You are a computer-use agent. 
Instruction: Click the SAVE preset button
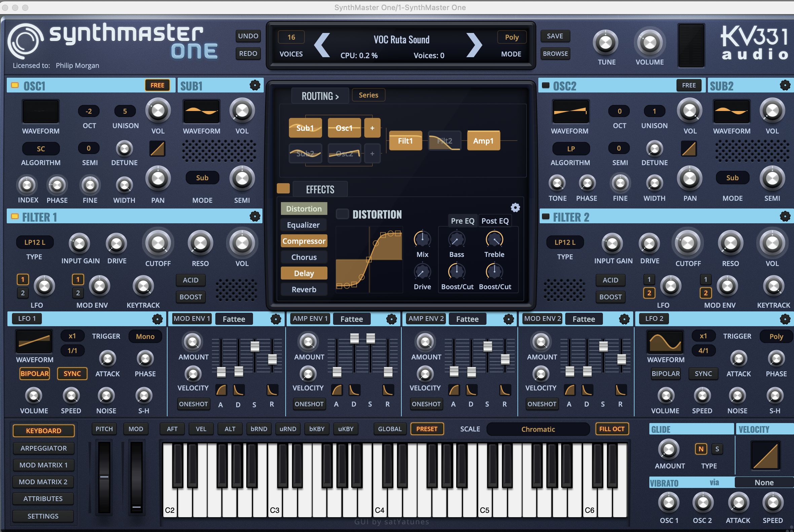click(x=555, y=36)
